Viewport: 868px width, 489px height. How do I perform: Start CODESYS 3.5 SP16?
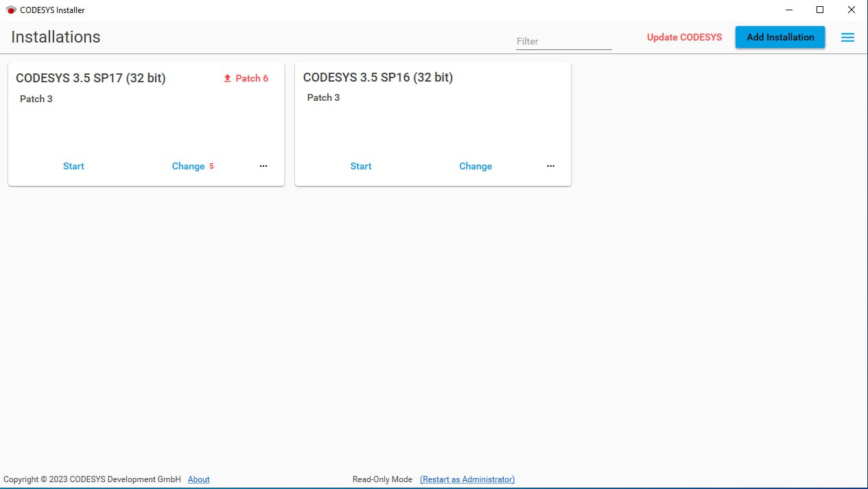coord(361,166)
